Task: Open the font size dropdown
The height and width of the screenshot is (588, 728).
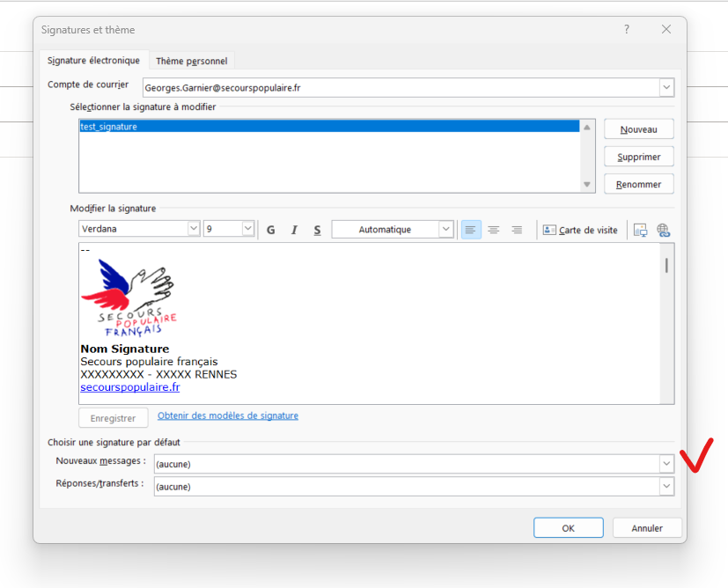Action: point(247,229)
